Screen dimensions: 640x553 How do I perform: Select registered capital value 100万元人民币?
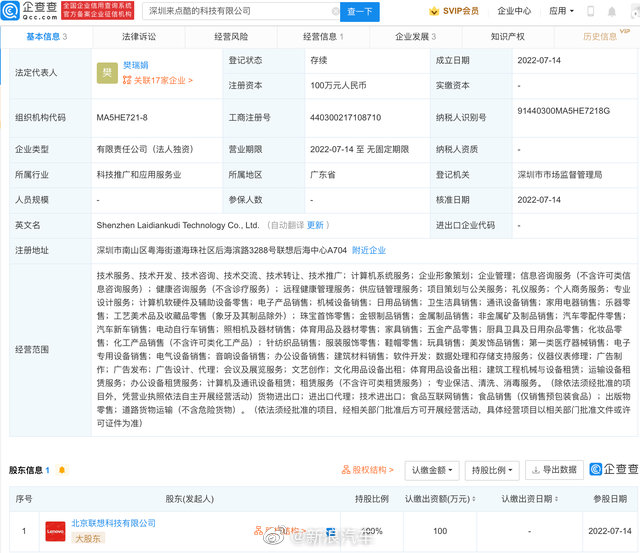[x=338, y=85]
